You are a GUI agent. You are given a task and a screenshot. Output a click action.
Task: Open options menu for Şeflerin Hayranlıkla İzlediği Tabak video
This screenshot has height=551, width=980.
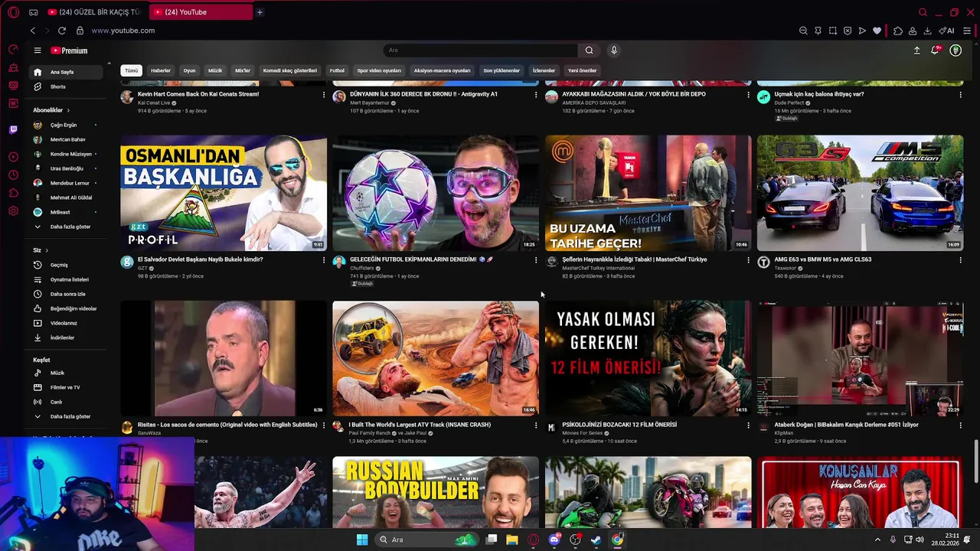(749, 260)
